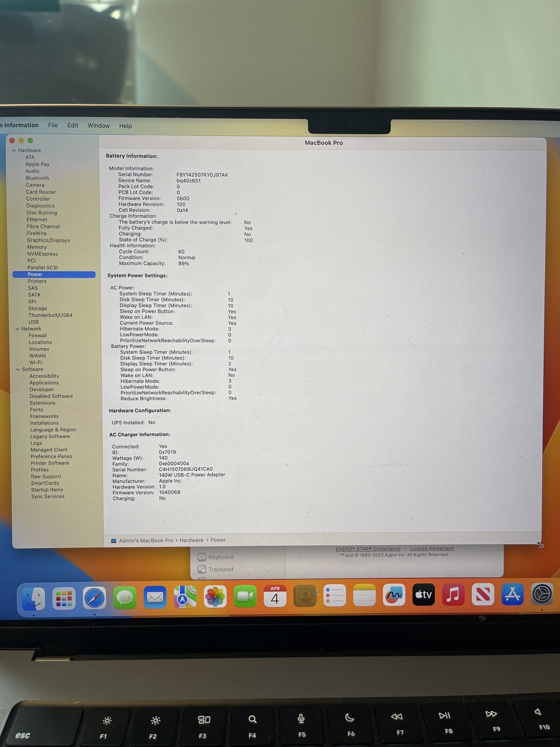This screenshot has height=747, width=560.
Task: Collapse the Hardware section
Action: [x=14, y=150]
